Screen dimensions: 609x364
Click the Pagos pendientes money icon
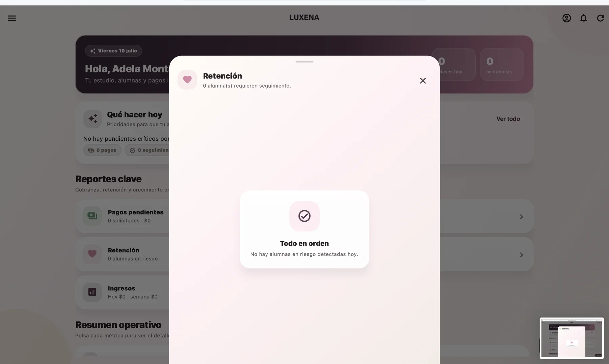coord(92,216)
